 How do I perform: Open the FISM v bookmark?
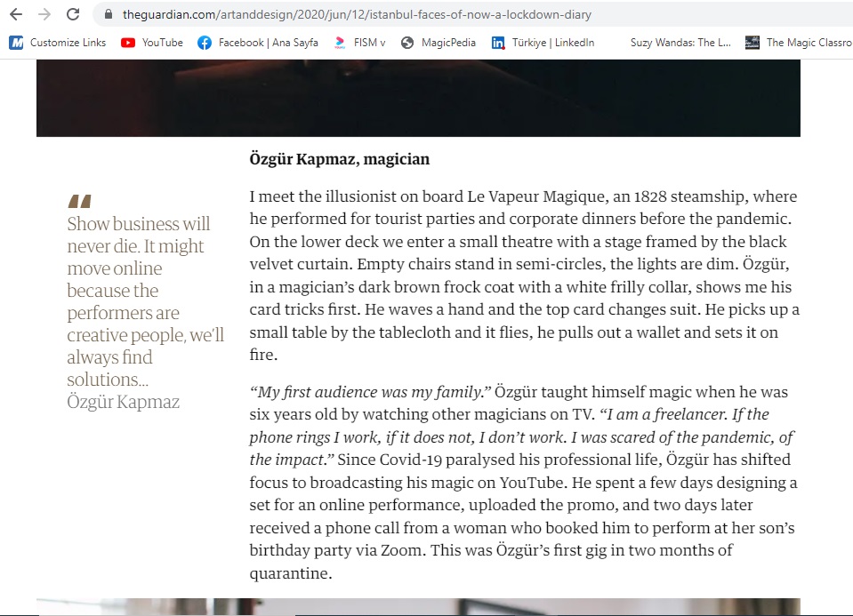pos(360,43)
